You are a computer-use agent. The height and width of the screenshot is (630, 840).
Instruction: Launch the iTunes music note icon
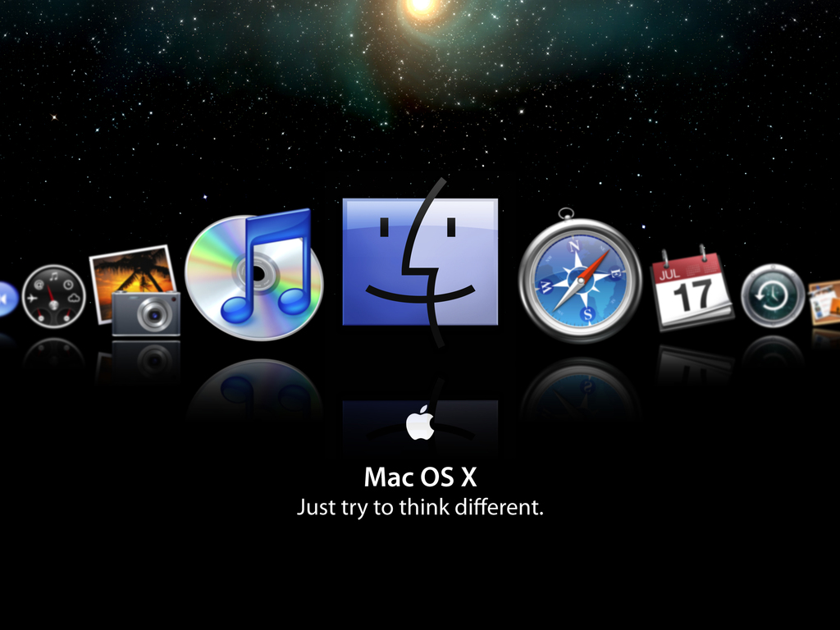(x=254, y=275)
